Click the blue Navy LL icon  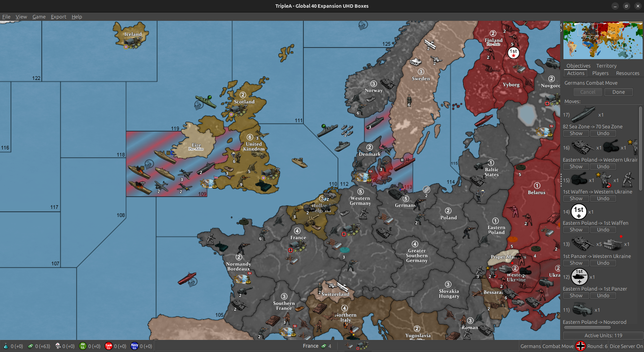(135, 346)
